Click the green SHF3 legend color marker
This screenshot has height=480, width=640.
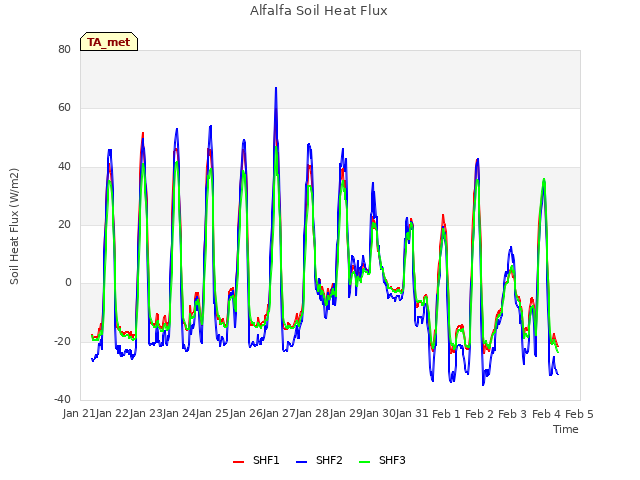tap(364, 462)
